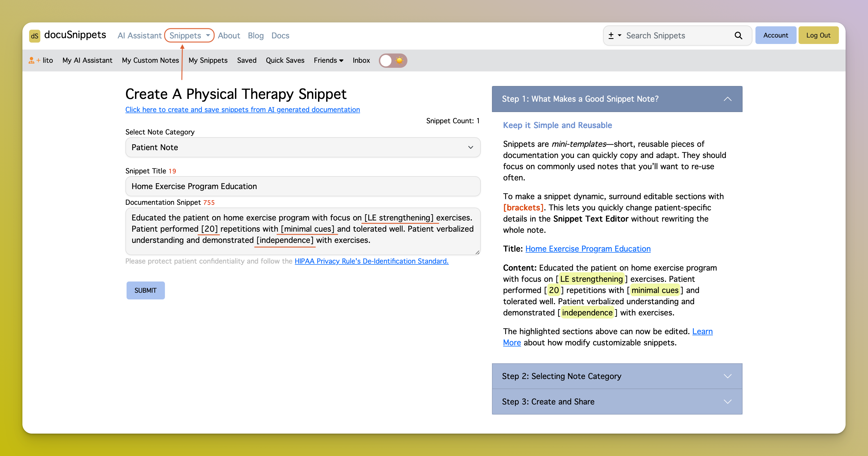Open the Quick Saves menu item
868x456 pixels.
pos(285,60)
